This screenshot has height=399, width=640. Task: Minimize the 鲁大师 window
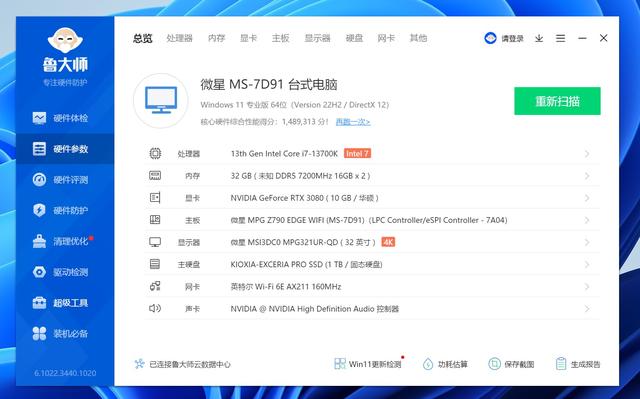[582, 38]
